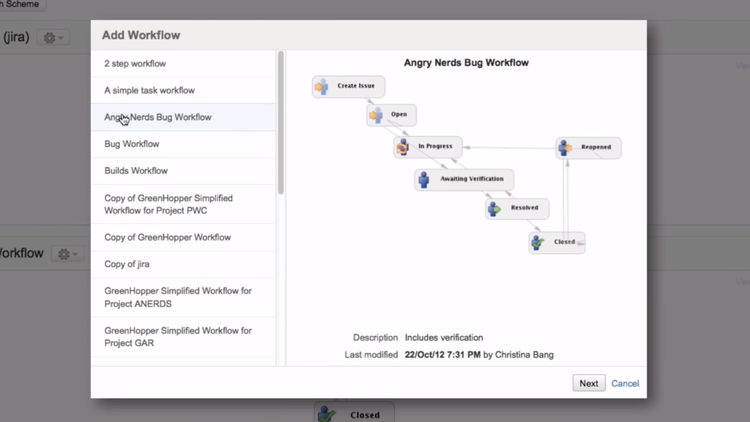Click the Create Issue node label
Screen dimensions: 750x422
tap(356, 86)
